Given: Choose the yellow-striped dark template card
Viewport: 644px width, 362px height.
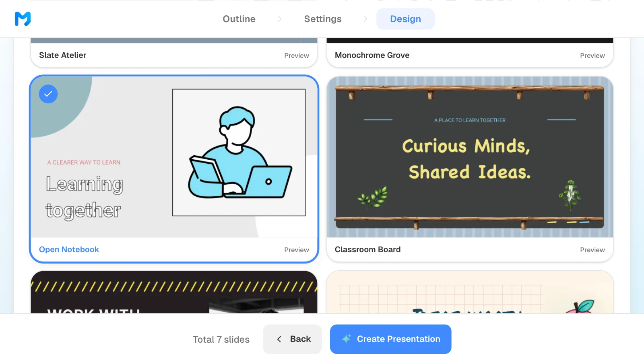Looking at the screenshot, I should 174,292.
